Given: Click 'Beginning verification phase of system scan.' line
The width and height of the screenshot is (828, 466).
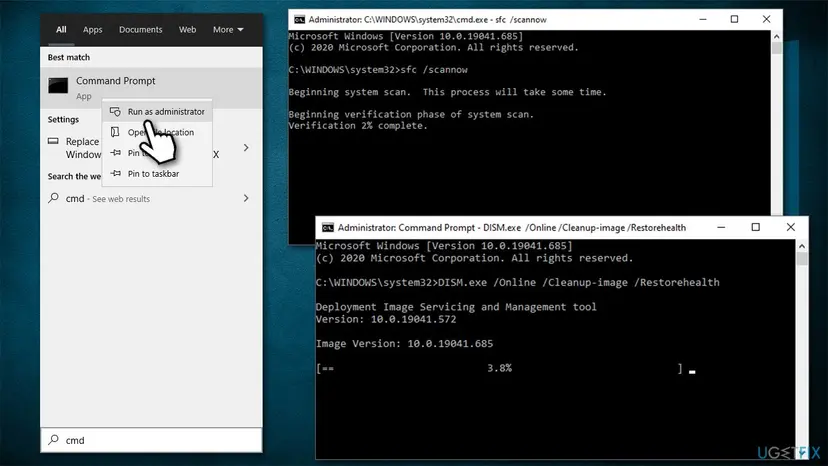Looking at the screenshot, I should coord(411,114).
